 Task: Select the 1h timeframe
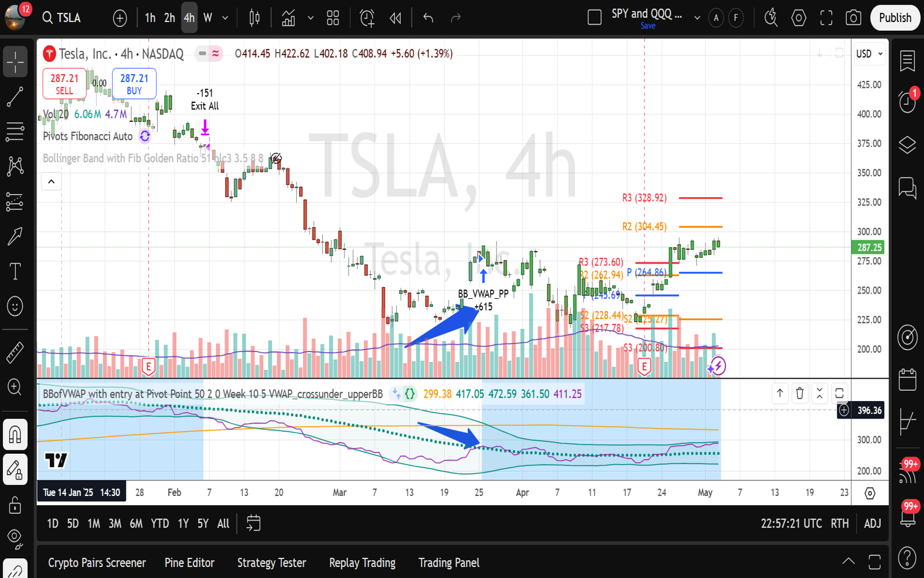point(150,18)
